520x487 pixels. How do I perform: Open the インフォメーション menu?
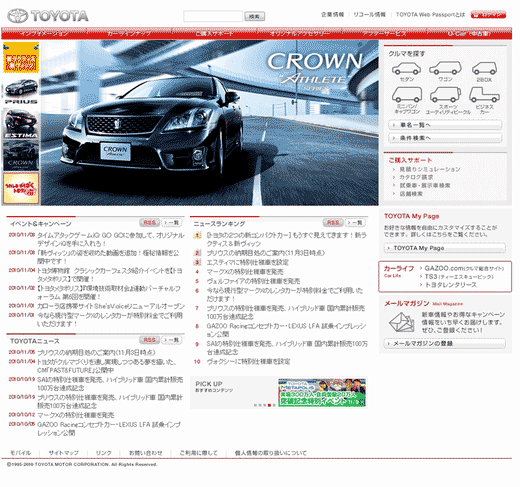(x=44, y=34)
